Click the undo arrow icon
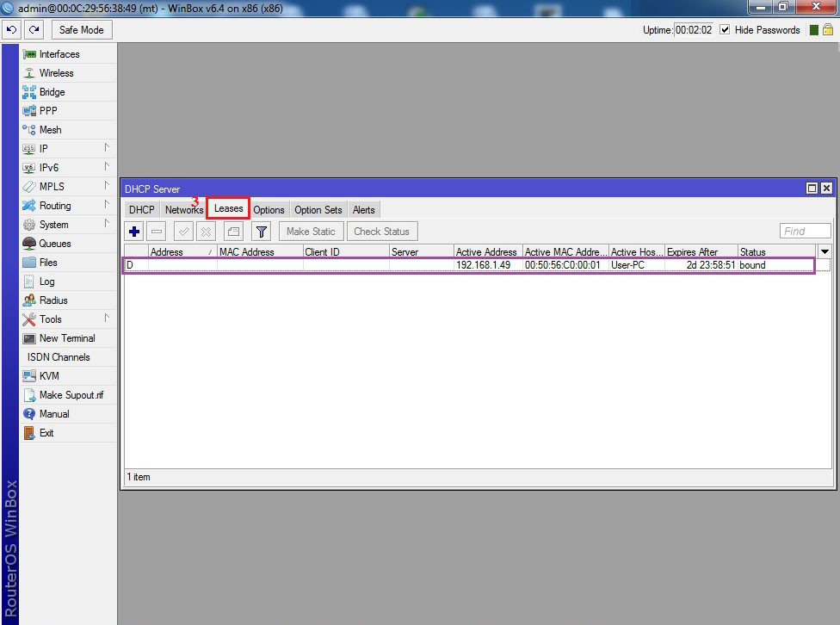Viewport: 840px width, 625px height. [12, 30]
